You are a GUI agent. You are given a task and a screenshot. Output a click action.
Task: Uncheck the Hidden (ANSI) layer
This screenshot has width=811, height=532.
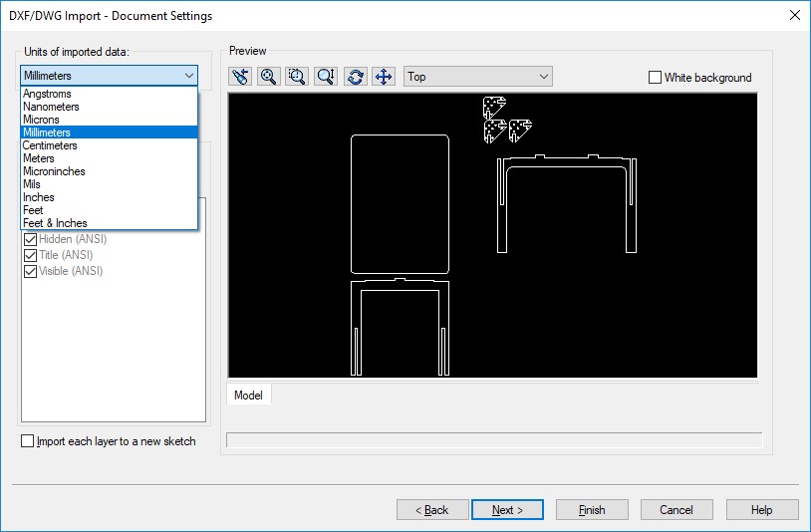point(30,239)
